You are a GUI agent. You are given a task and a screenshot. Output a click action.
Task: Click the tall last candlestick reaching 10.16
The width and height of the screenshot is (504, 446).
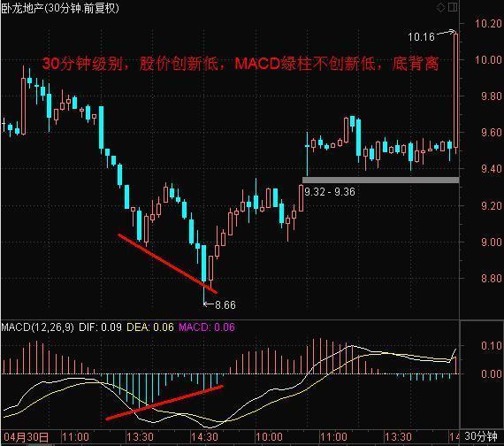(x=455, y=90)
